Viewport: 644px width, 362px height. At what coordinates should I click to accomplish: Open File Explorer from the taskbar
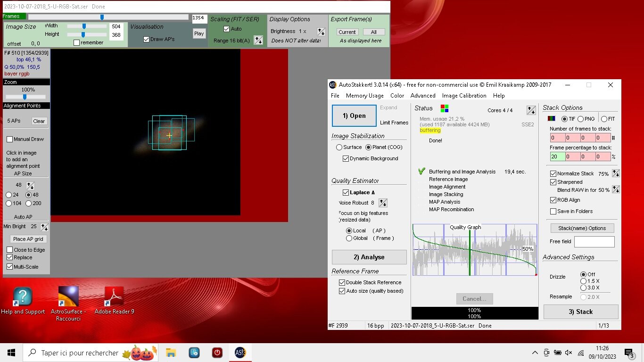coord(171,353)
